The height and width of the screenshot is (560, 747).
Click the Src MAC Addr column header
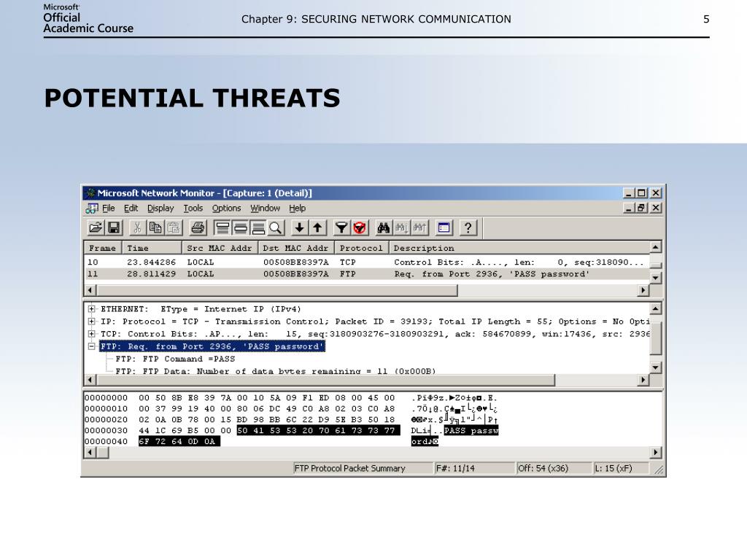click(x=220, y=248)
